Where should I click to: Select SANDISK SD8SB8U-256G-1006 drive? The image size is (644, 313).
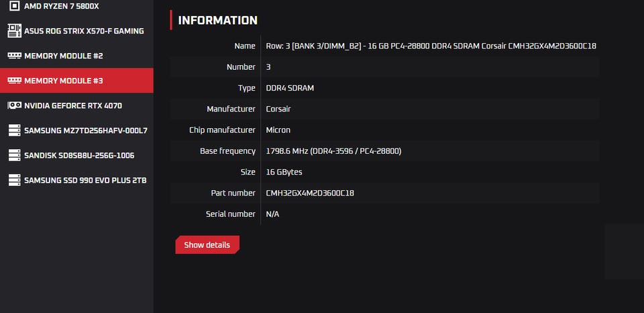tap(76, 155)
